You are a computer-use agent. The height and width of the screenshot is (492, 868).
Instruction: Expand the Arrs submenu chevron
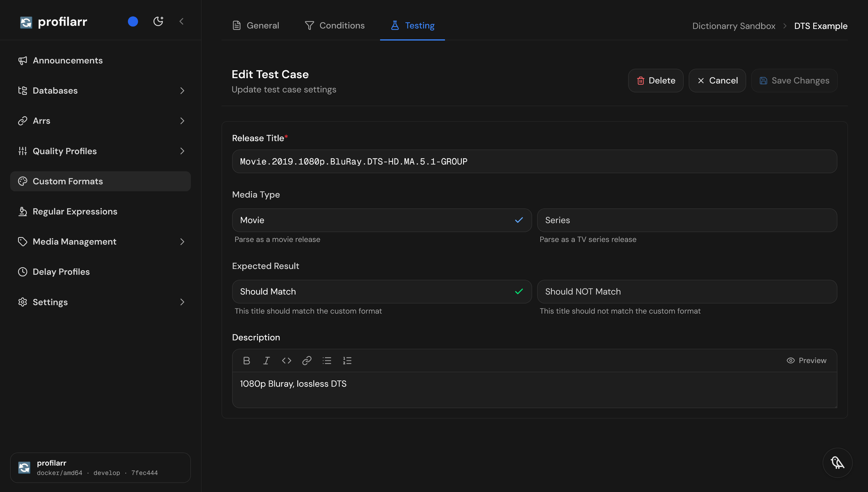182,121
